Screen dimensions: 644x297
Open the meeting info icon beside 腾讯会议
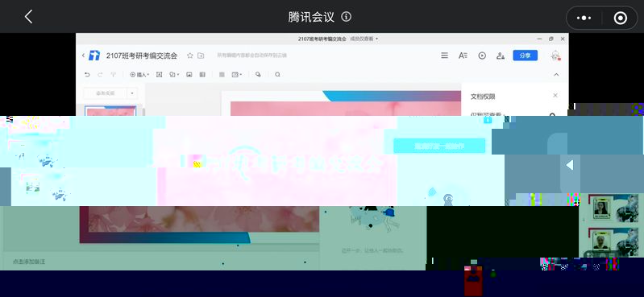[x=347, y=17]
